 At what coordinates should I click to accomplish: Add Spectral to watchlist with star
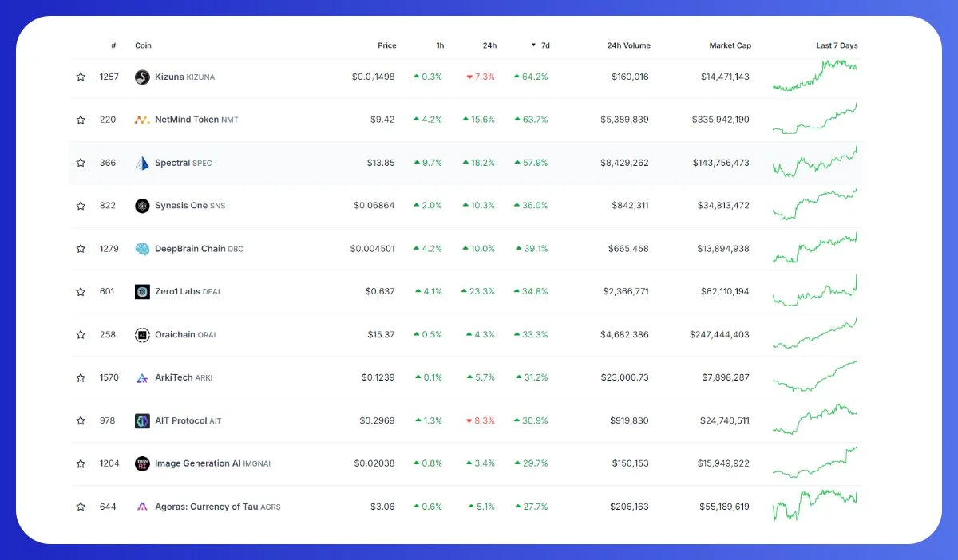pyautogui.click(x=81, y=163)
